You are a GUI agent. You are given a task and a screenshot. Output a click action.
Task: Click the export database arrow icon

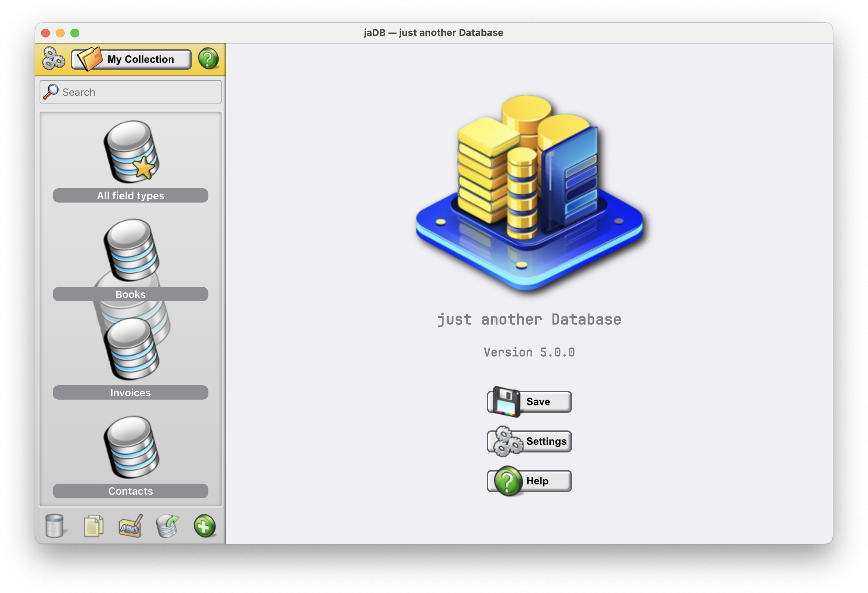168,526
